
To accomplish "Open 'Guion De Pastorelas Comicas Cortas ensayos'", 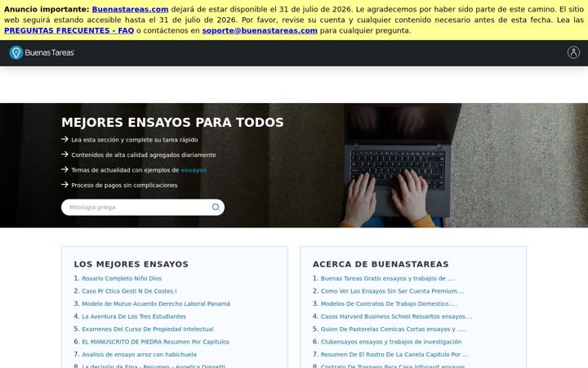I will [x=394, y=330].
